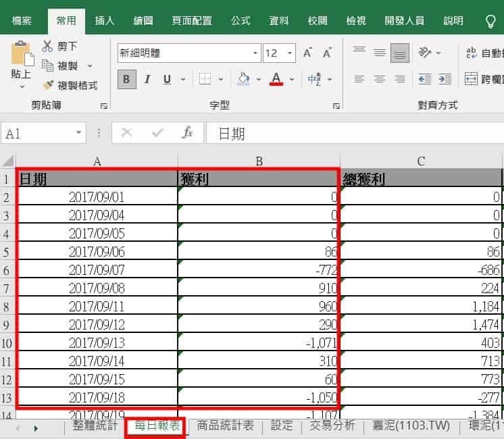504x439 pixels.
Task: Select the Format Painter (複製格式) brush
Action: 48,86
